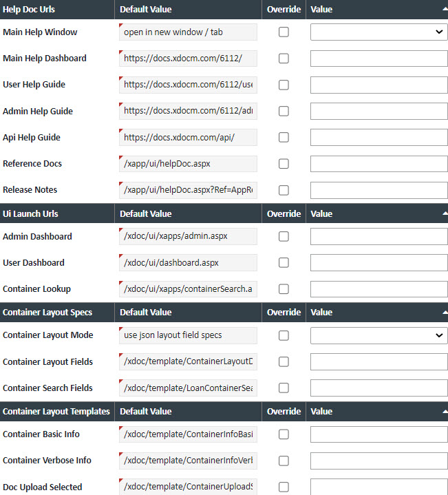Click the Reference Docs value input
This screenshot has height=495, width=448.
pyautogui.click(x=378, y=164)
